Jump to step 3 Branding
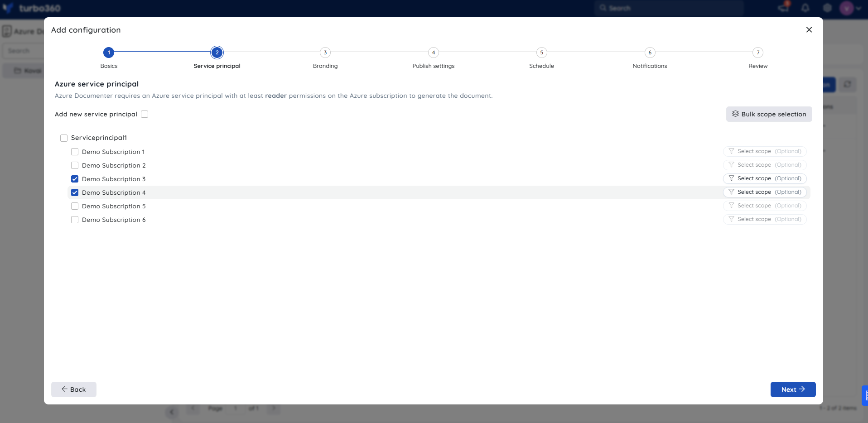The image size is (868, 423). [x=325, y=53]
